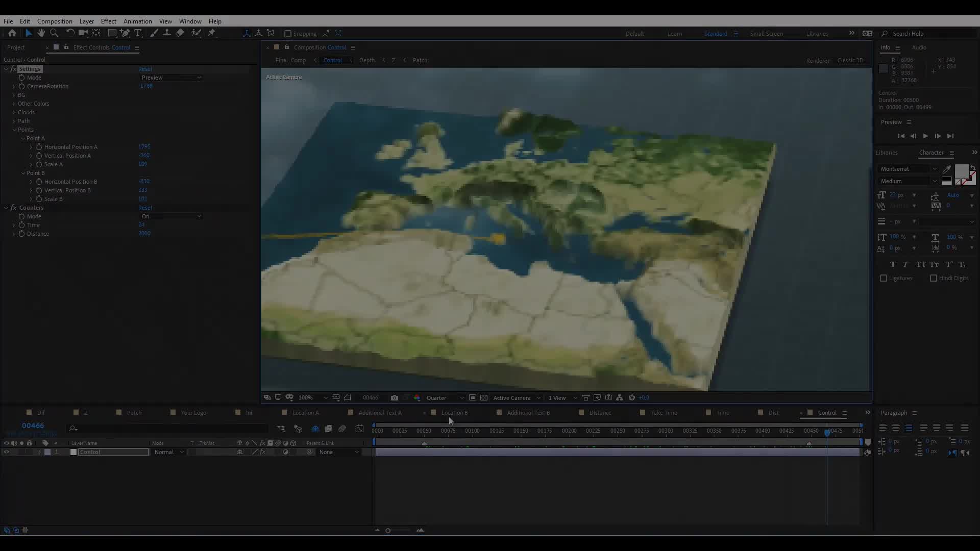Image resolution: width=980 pixels, height=551 pixels.
Task: Open the Effect menu
Action: coord(109,21)
